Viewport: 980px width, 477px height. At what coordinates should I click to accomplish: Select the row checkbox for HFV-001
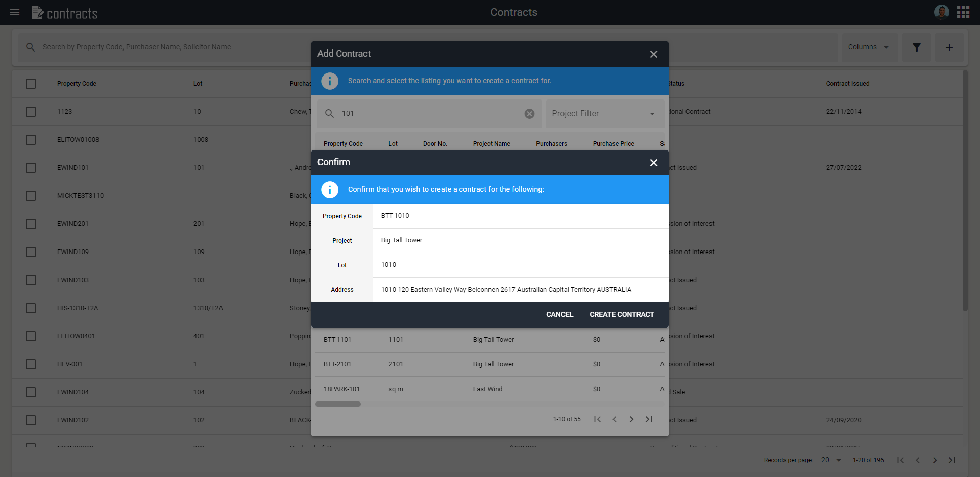31,364
